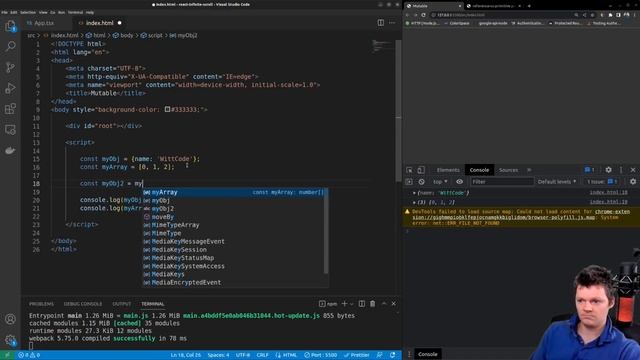Open the Explorer view in the activity bar
Viewport: 640px width, 360px height.
(x=10, y=26)
